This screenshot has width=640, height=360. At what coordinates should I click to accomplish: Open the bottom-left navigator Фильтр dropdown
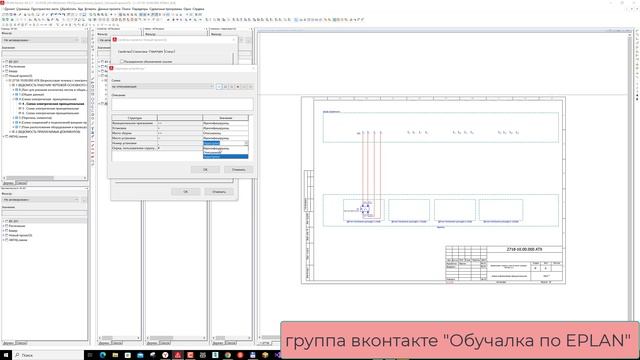[x=41, y=200]
